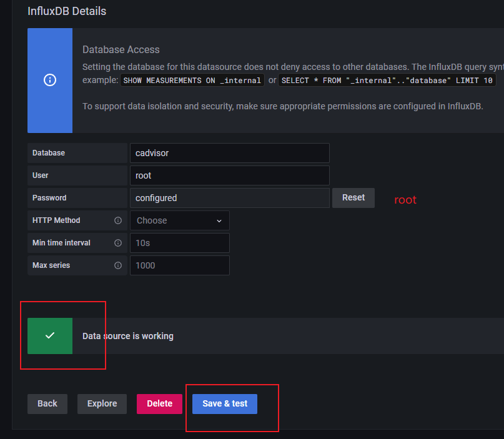Image resolution: width=504 pixels, height=439 pixels.
Task: Focus the User field containing root
Action: pyautogui.click(x=230, y=175)
